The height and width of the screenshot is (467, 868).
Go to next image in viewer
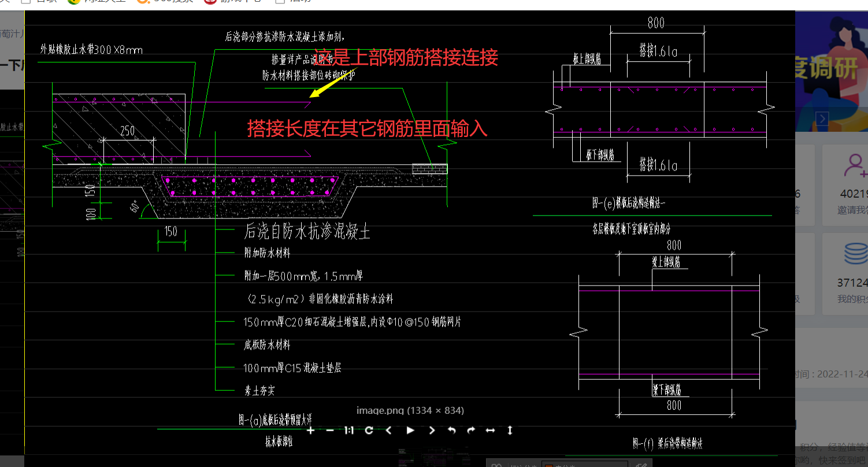click(x=432, y=430)
